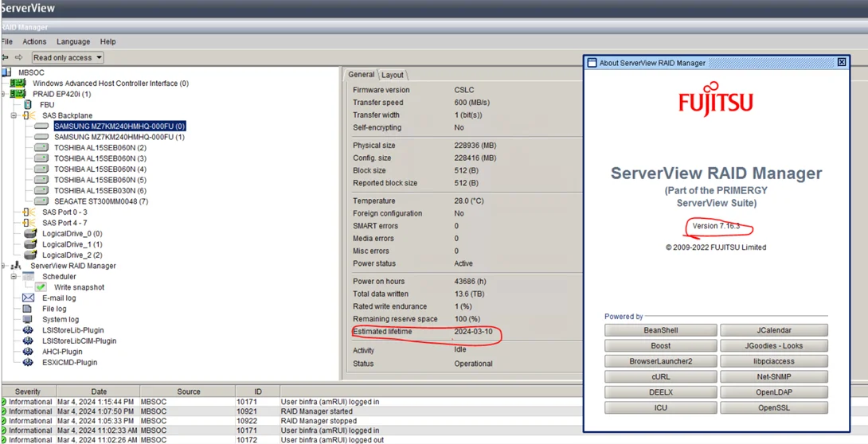Switch to the General tab
868x444 pixels.
[x=361, y=75]
